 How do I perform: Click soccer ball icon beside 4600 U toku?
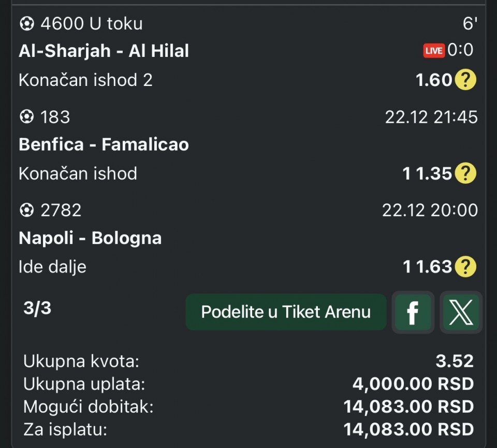26,23
